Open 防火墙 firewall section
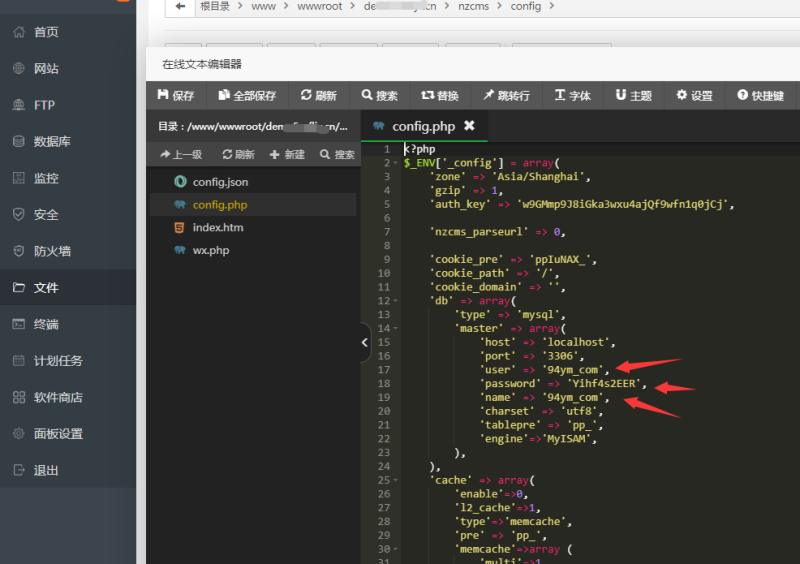Viewport: 800px width, 564px height. coord(52,251)
